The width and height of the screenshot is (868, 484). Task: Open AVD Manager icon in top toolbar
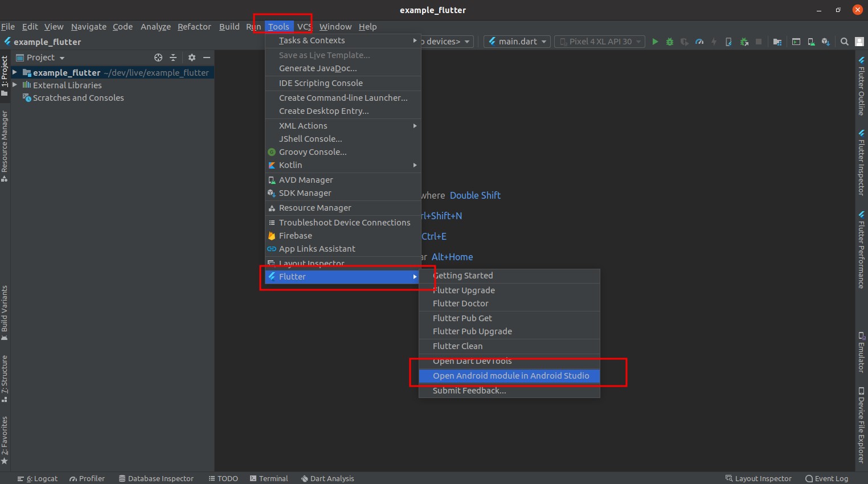click(x=811, y=42)
